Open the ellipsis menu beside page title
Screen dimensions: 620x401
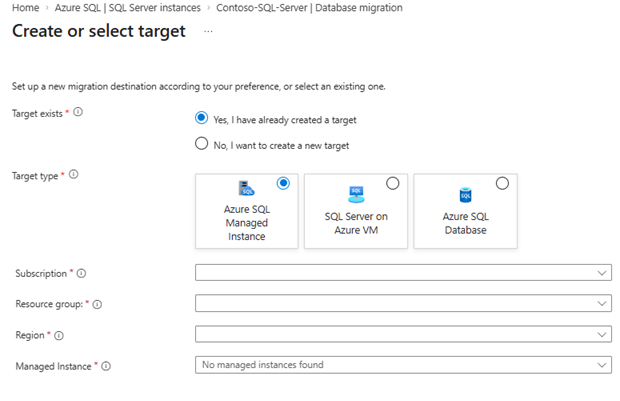(x=208, y=32)
